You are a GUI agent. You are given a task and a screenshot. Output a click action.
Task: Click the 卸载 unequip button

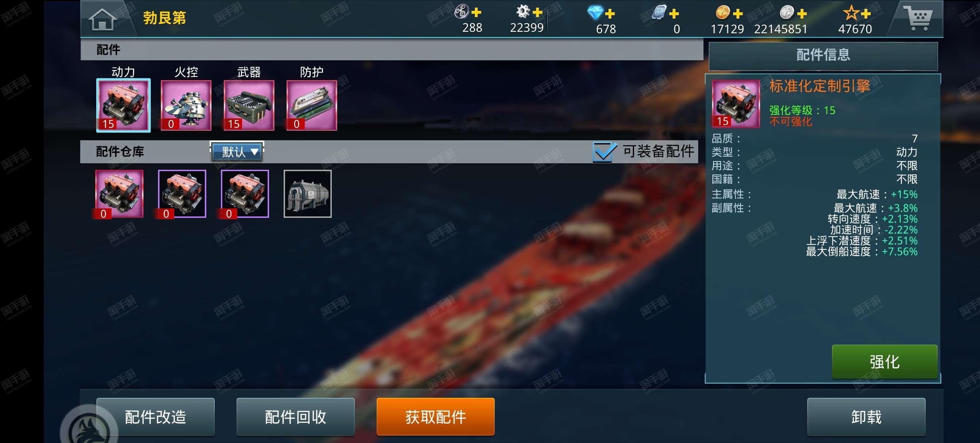[x=866, y=417]
